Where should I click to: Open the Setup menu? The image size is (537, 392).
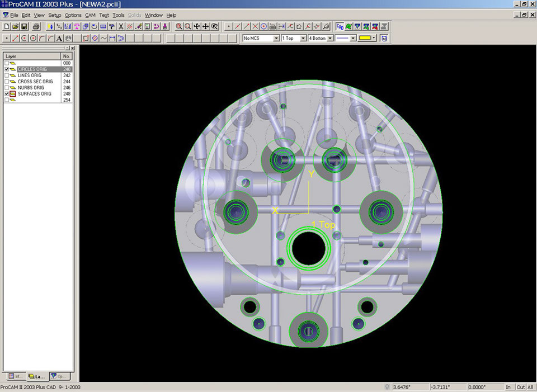click(x=55, y=15)
